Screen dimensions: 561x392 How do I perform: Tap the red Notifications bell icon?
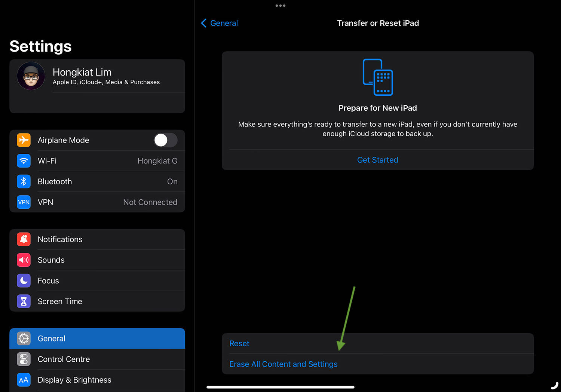pyautogui.click(x=24, y=239)
